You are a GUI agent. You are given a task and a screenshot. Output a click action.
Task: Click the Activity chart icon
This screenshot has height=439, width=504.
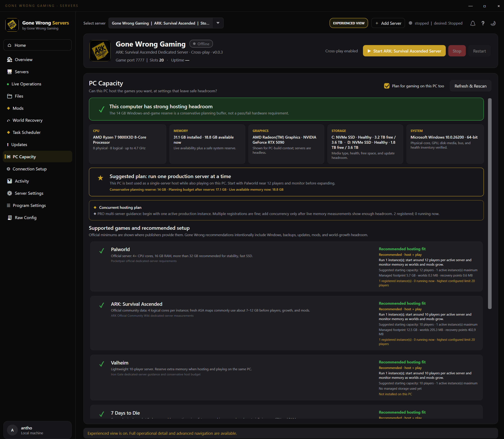10,181
